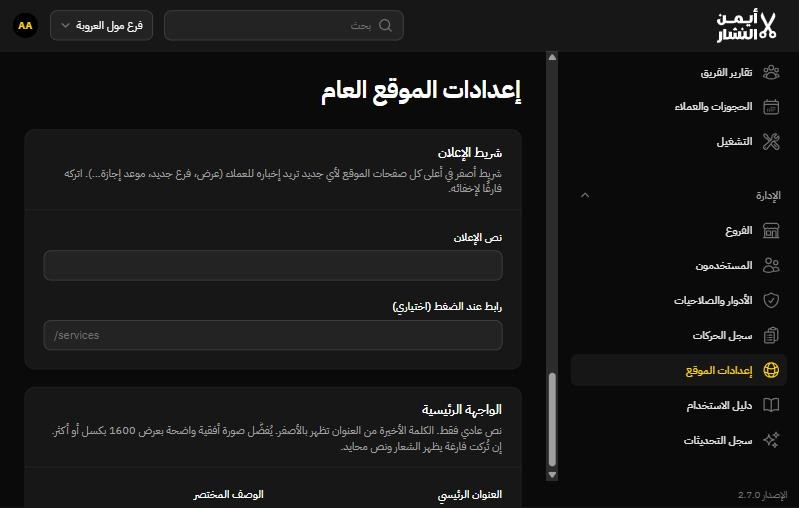Screen dimensions: 799x508
Task: Open تقارير الفريق in the sidebar
Action: coord(679,72)
